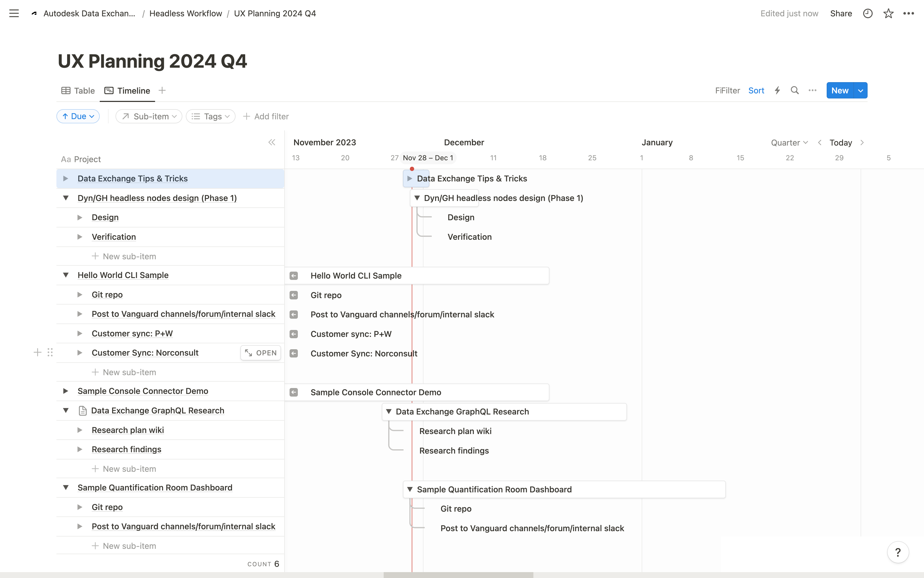This screenshot has width=924, height=578.
Task: Expand Data Exchange Tips & Tricks row
Action: tap(66, 178)
